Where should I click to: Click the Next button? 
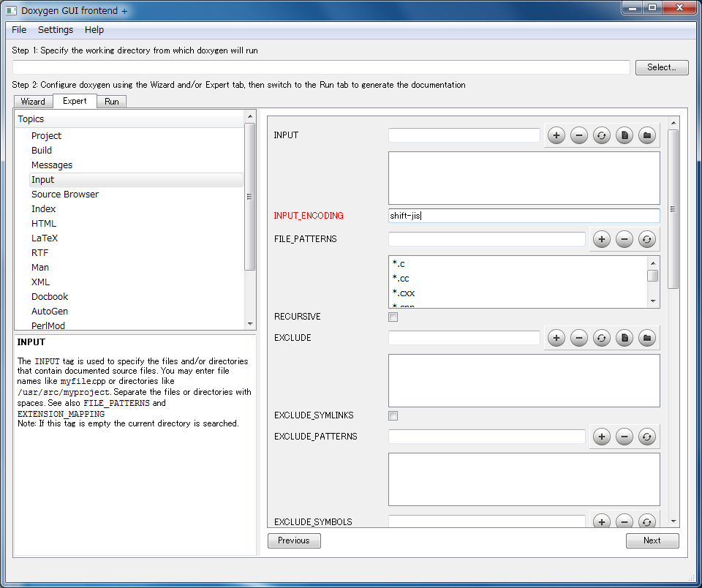point(652,540)
